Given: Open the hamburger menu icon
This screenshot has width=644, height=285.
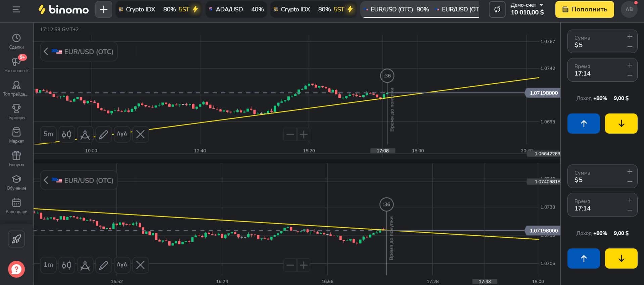Looking at the screenshot, I should point(16,9).
